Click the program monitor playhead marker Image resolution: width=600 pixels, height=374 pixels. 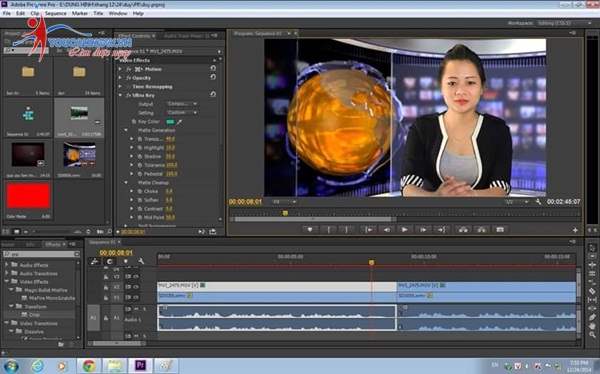(285, 213)
